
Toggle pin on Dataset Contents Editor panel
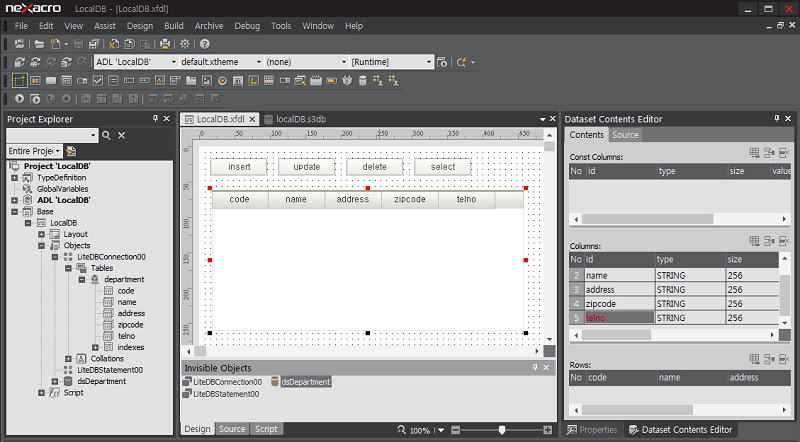[x=777, y=118]
